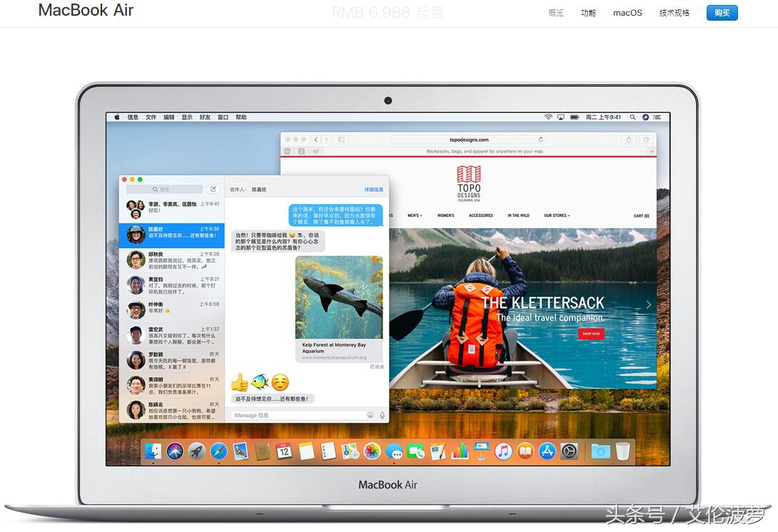Open Spotlight search from the menu bar
Screen dimensions: 778x532
632,118
